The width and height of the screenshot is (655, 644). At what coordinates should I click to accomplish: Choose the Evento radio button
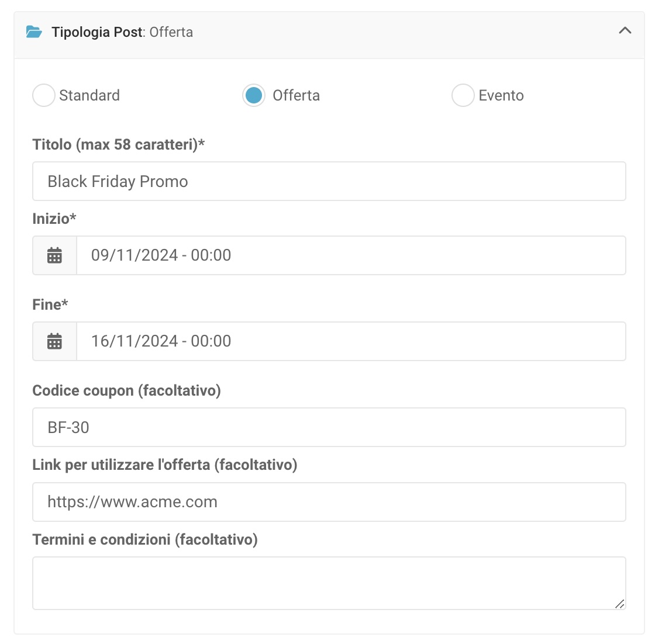[463, 95]
